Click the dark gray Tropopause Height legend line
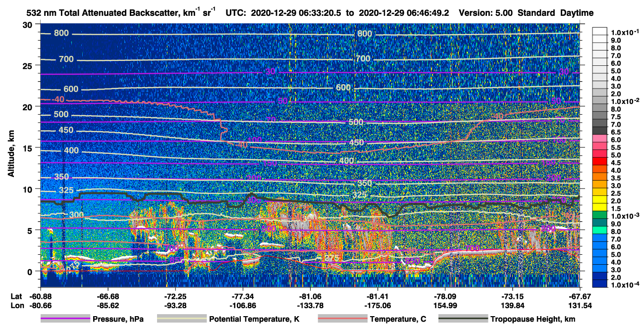Screen dimensions: 644x330 463,319
